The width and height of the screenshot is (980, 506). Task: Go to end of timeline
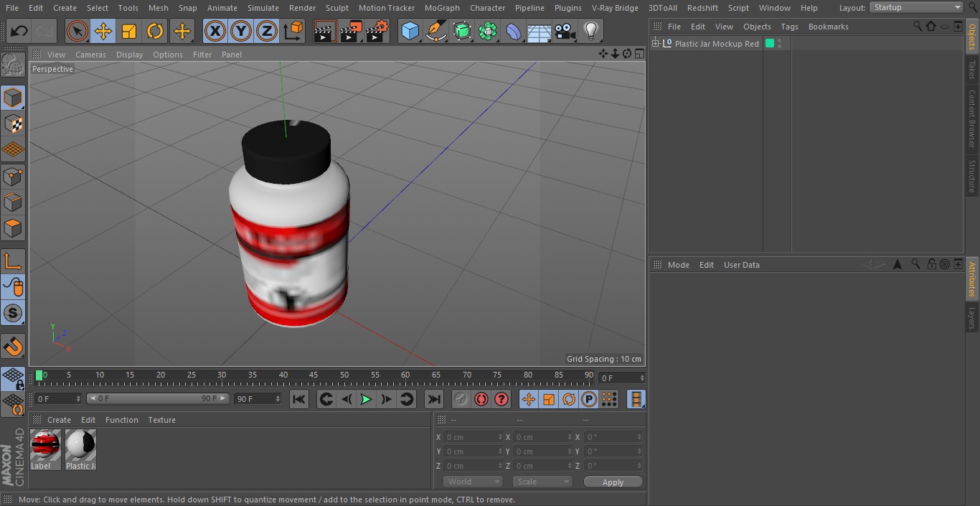pos(434,399)
